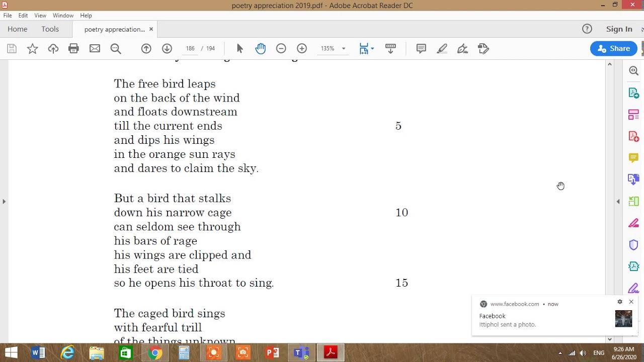Open Microsoft Teams from taskbar
Image resolution: width=644 pixels, height=362 pixels.
click(301, 353)
